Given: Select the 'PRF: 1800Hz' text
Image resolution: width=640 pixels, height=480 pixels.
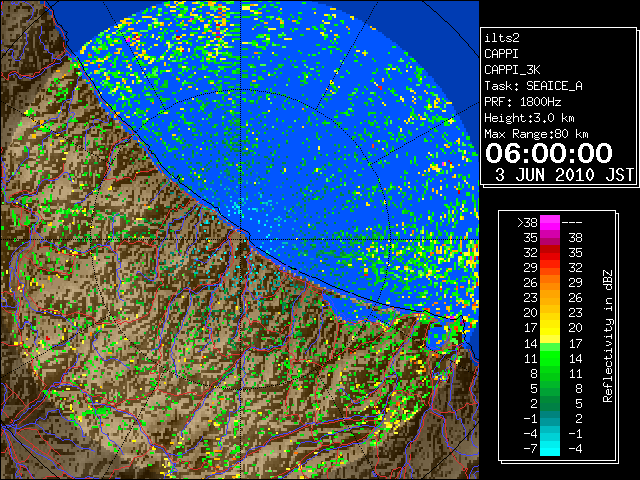Looking at the screenshot, I should (x=522, y=102).
